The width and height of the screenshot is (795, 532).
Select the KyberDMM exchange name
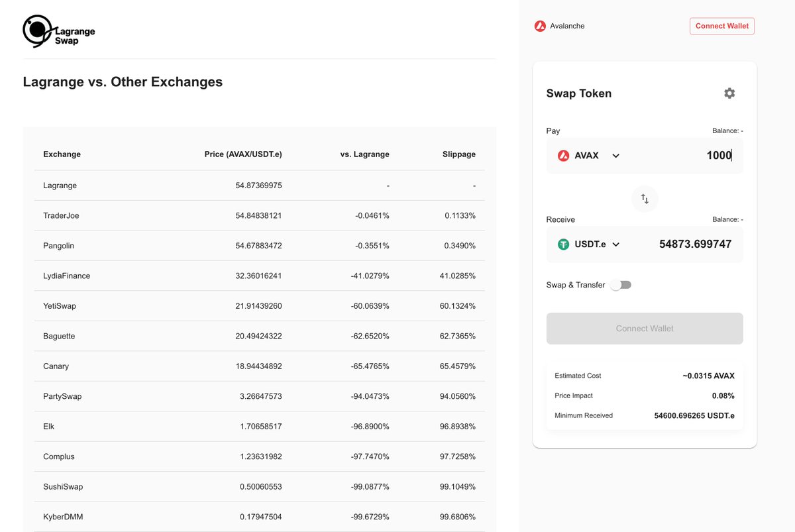pyautogui.click(x=63, y=517)
